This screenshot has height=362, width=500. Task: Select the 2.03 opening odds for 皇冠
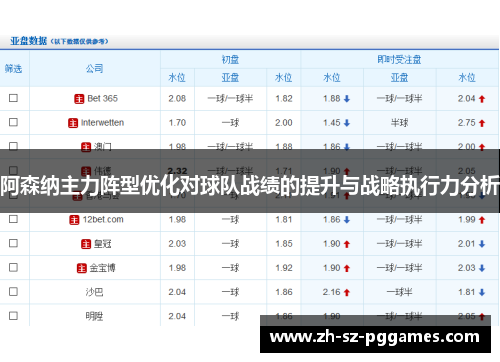pos(177,244)
